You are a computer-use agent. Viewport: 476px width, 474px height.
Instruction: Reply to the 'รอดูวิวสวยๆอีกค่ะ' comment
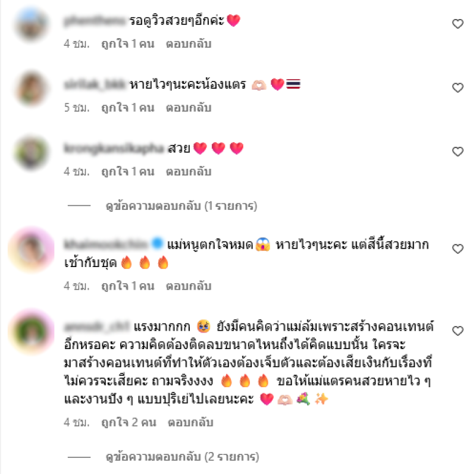tap(189, 43)
